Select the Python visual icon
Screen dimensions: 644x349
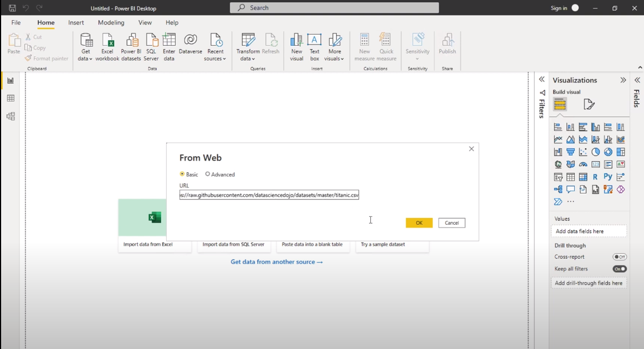click(608, 177)
